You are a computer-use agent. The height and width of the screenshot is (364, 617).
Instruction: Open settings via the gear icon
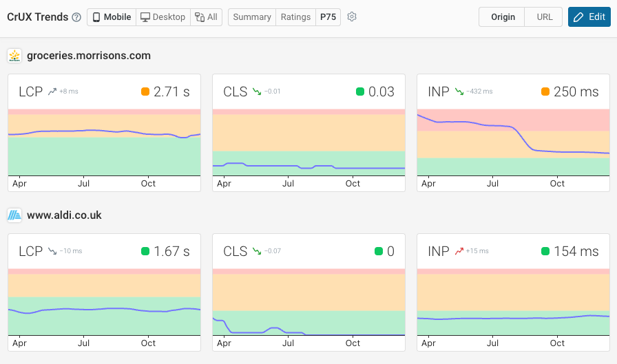click(x=352, y=17)
